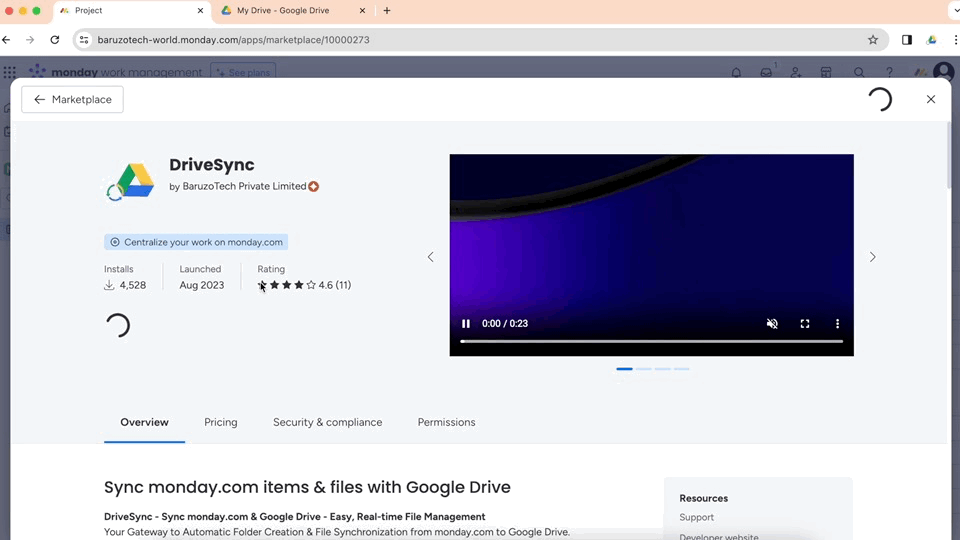This screenshot has height=540, width=960.
Task: Close the Project browser tab
Action: coord(200,10)
